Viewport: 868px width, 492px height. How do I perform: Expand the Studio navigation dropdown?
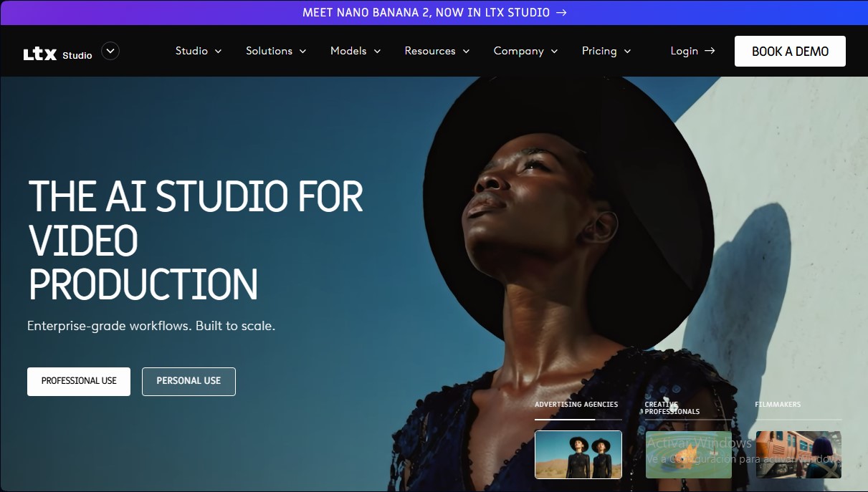click(198, 51)
